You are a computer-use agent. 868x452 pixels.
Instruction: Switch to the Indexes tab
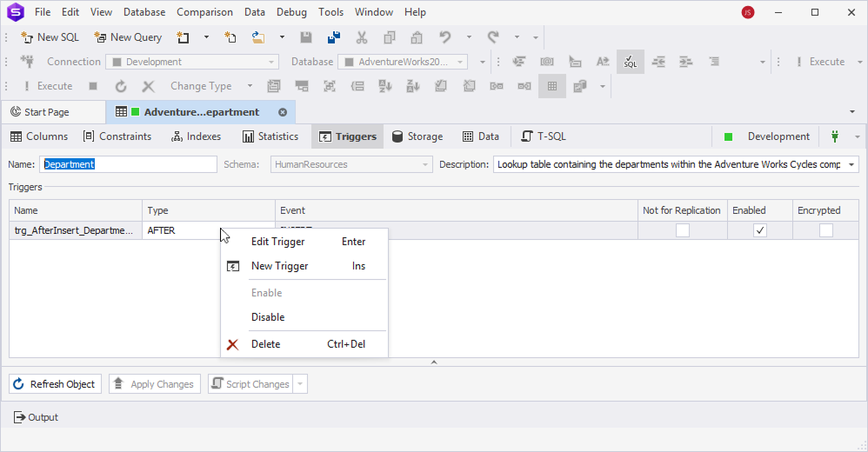click(x=196, y=136)
